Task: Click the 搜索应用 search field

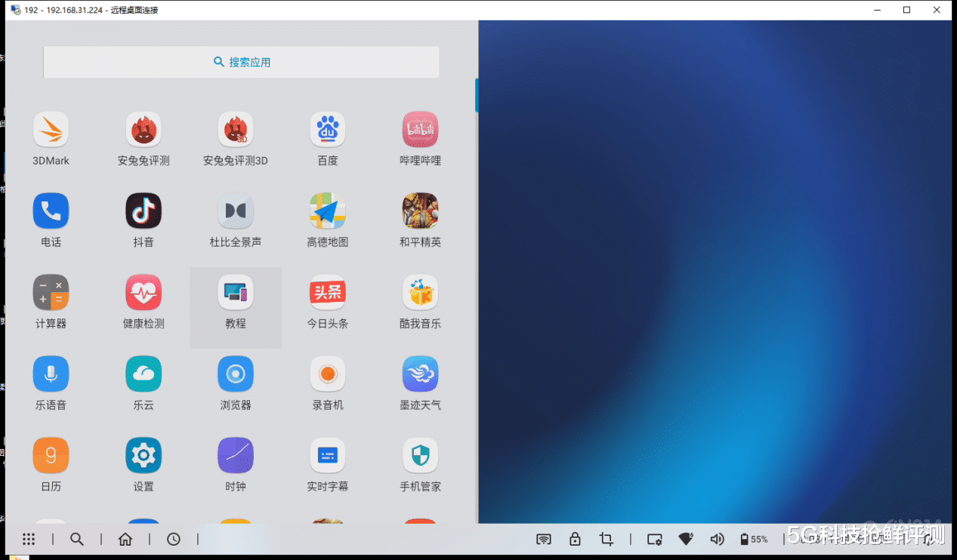Action: (240, 62)
